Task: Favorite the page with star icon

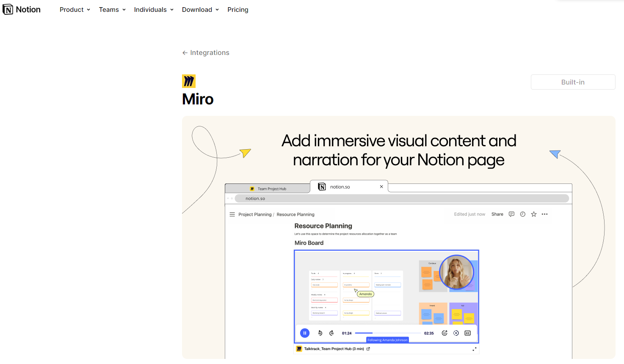Action: click(534, 214)
